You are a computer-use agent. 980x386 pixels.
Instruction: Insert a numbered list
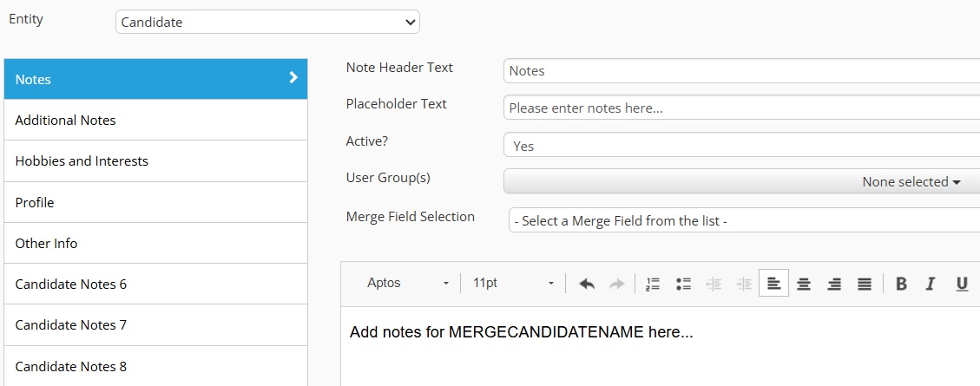(x=653, y=284)
